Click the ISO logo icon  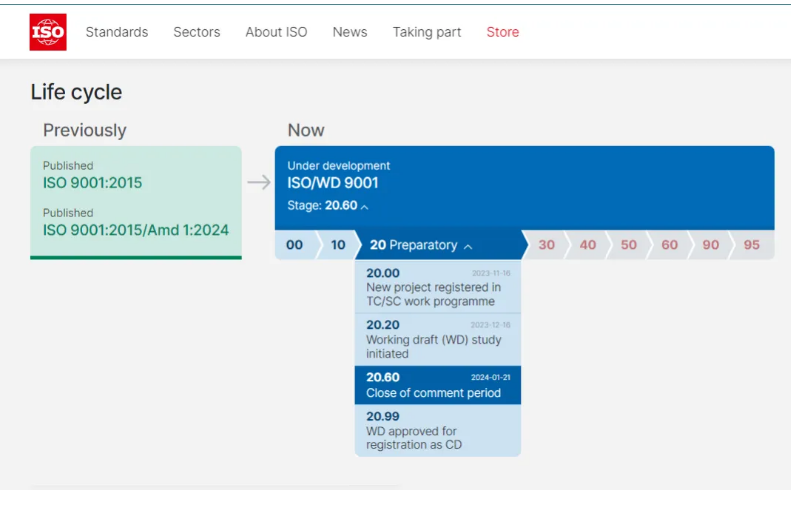[x=48, y=32]
